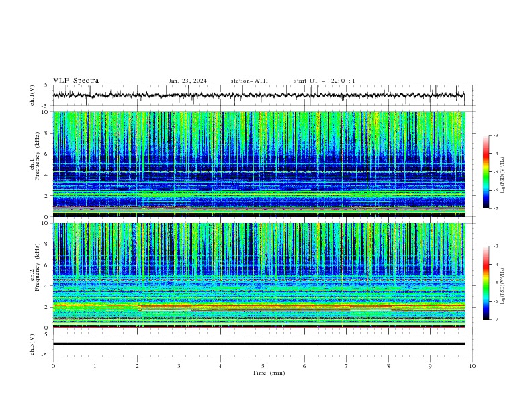This screenshot has width=532, height=411.
Task: Click the "-3" tick on ch.1 colorbar
Action: (x=496, y=135)
